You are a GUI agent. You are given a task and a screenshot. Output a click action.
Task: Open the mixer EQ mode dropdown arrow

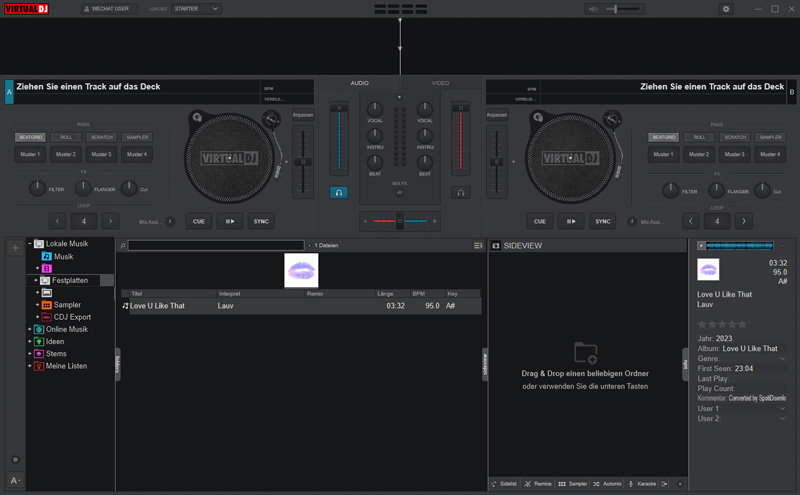tap(399, 97)
